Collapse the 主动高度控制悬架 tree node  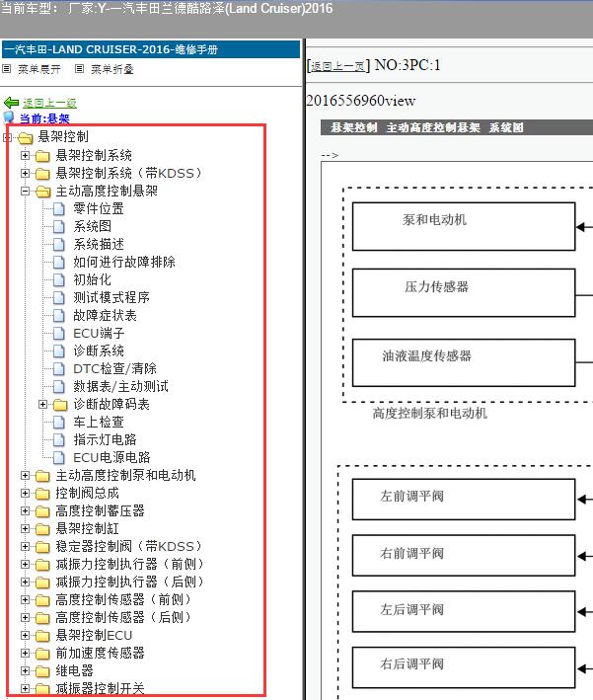click(25, 192)
